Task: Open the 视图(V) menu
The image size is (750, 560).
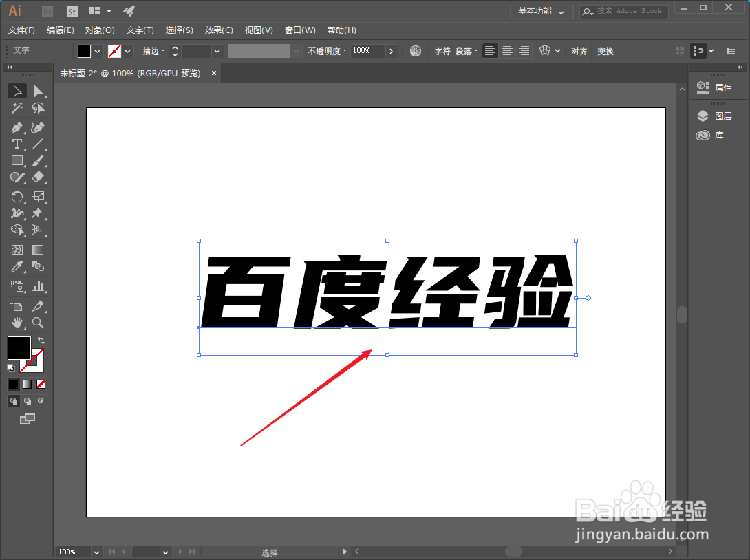Action: point(259,30)
